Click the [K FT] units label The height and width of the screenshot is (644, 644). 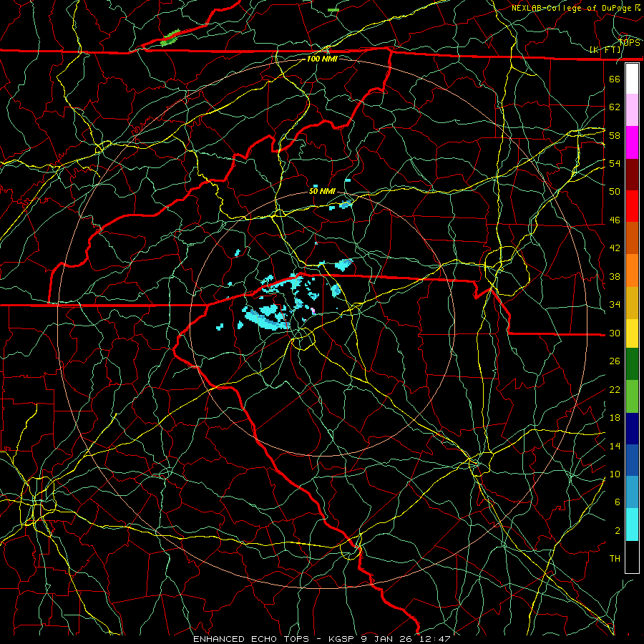pos(605,50)
